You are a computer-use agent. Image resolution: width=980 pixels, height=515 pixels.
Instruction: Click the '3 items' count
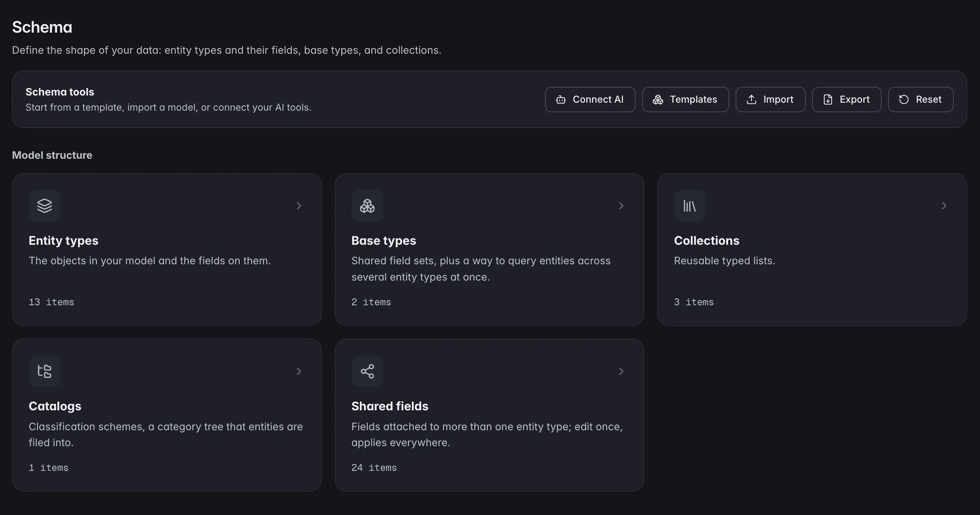pyautogui.click(x=694, y=302)
